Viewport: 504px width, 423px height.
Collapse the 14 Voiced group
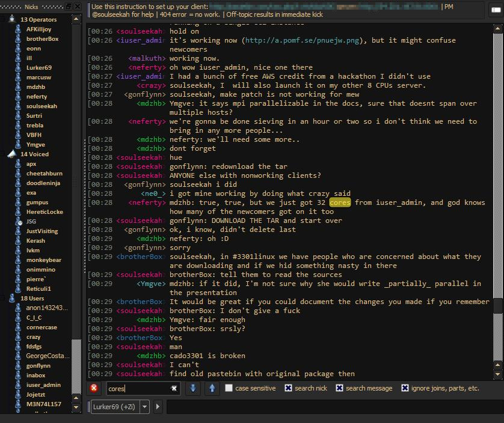(x=12, y=154)
